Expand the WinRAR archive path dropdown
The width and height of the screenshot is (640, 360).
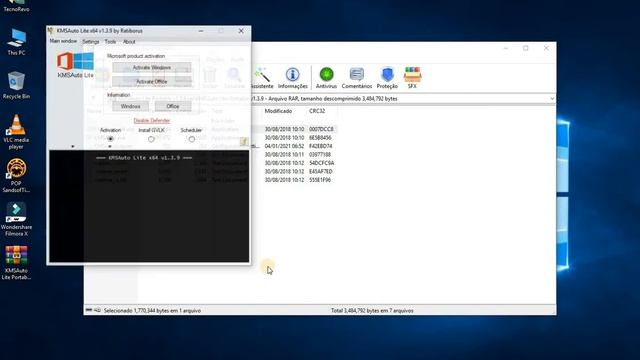[552, 99]
